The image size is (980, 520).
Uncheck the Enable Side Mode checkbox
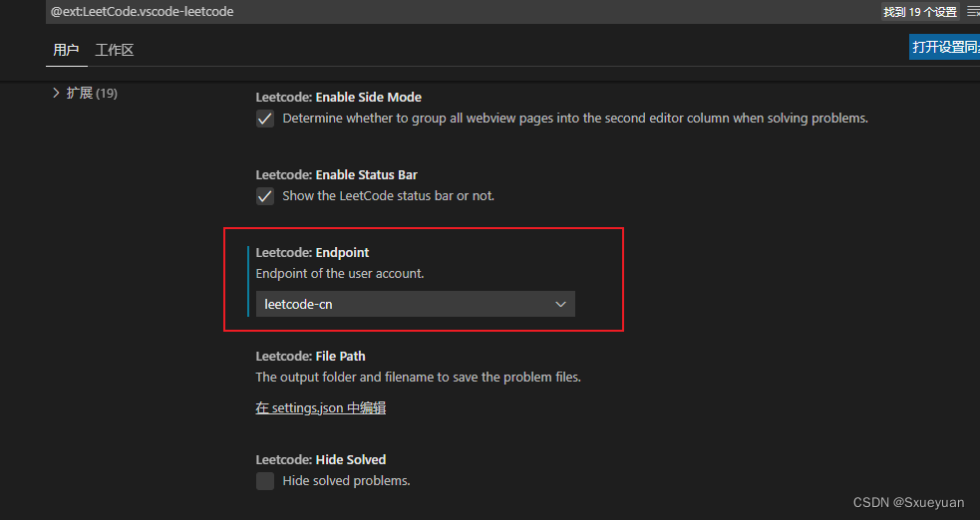pos(265,119)
